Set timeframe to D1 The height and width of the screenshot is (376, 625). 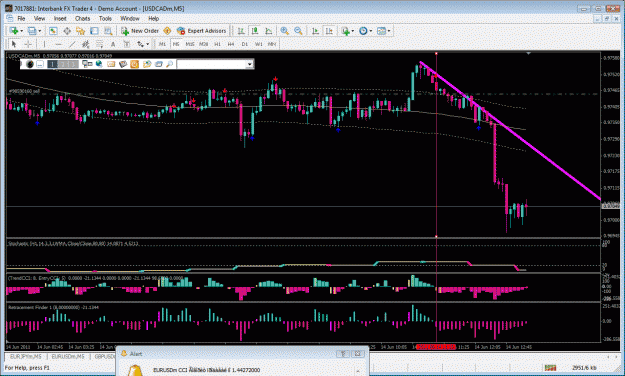[245, 44]
